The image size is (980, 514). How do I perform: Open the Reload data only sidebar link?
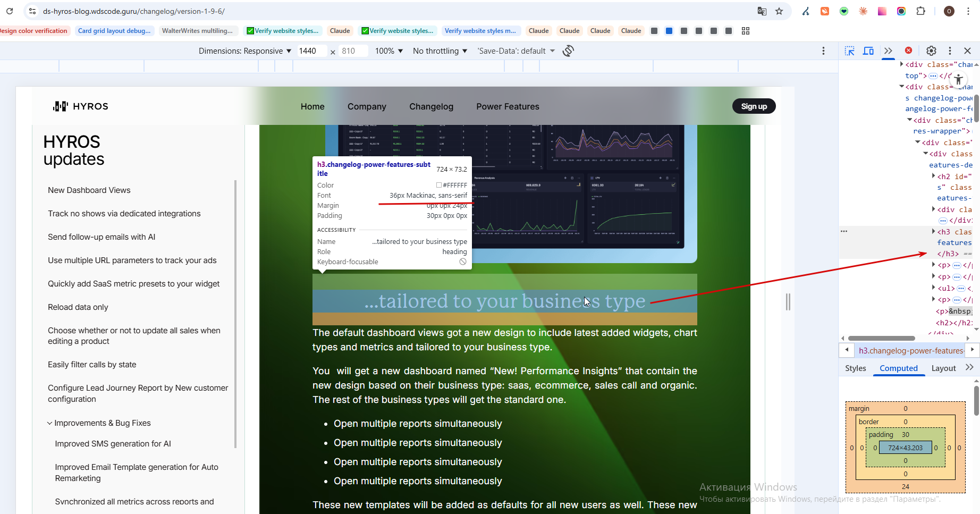coord(78,307)
